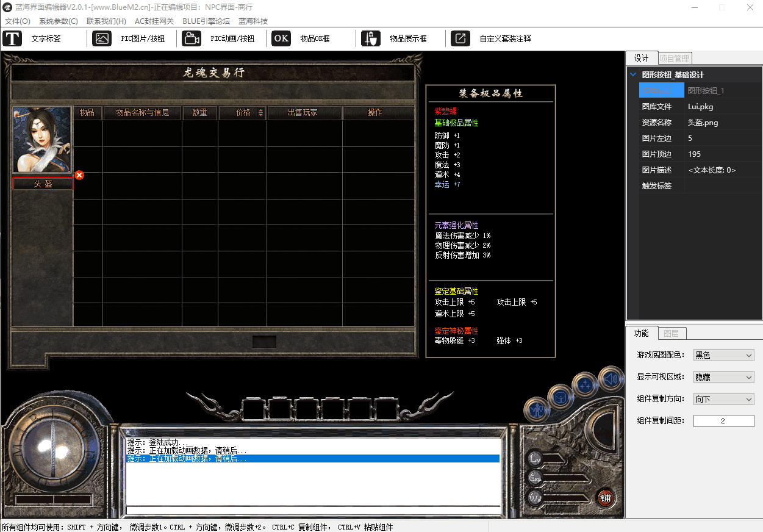Open the 蓝海科技 menu
The height and width of the screenshot is (532, 763).
tap(253, 21)
